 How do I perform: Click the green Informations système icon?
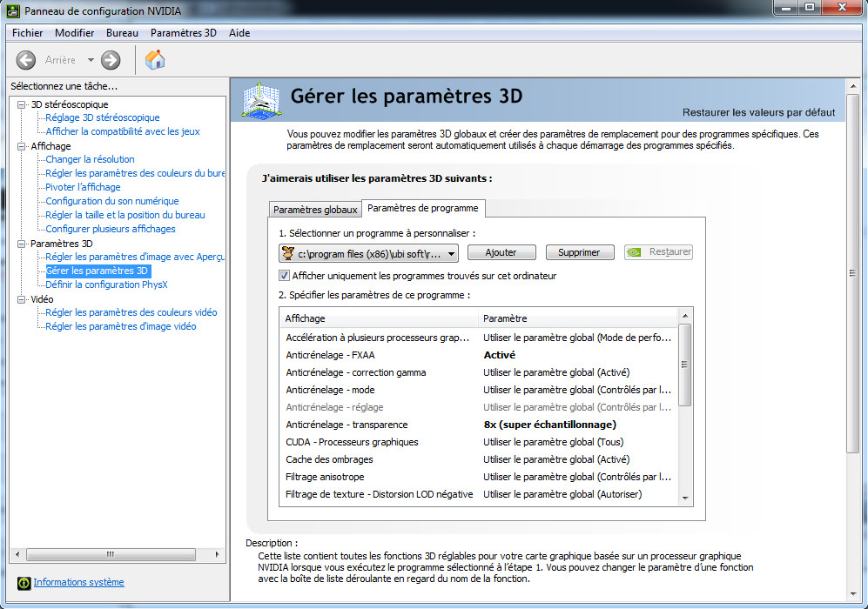24,582
